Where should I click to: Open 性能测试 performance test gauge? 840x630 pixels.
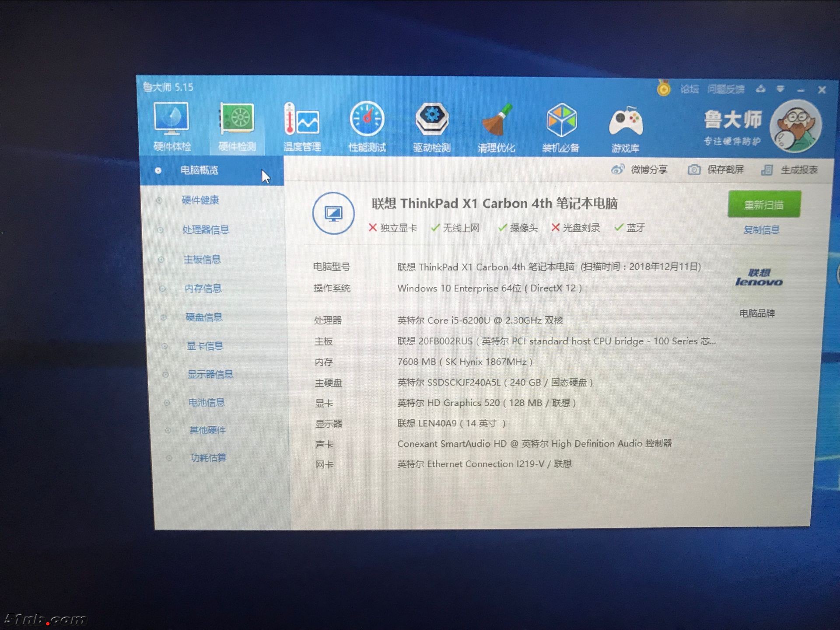tap(367, 119)
